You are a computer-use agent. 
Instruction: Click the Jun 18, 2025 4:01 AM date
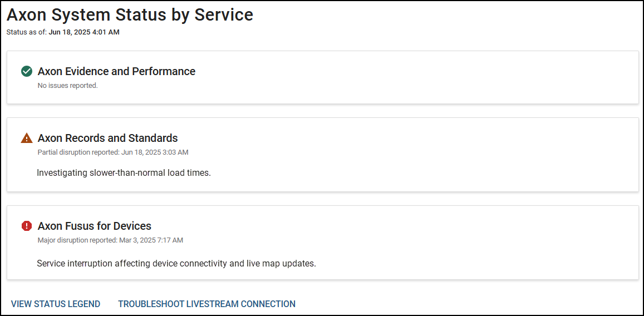[84, 32]
